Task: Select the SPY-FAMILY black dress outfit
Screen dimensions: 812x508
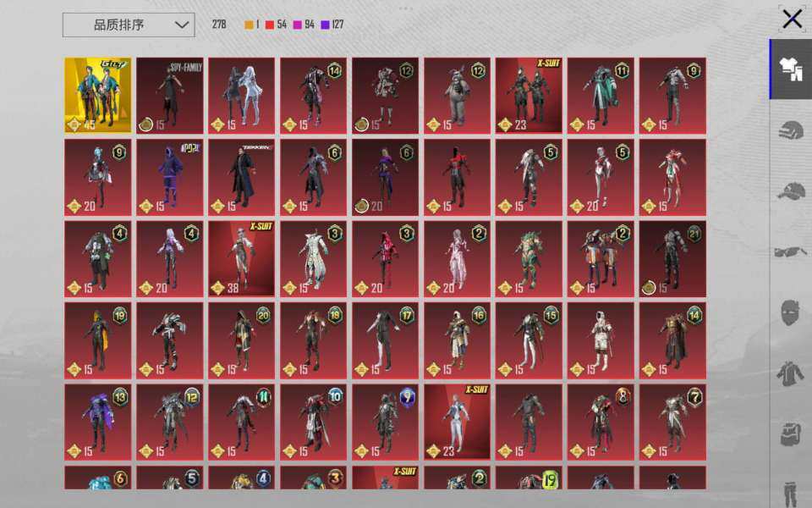Action: point(170,96)
